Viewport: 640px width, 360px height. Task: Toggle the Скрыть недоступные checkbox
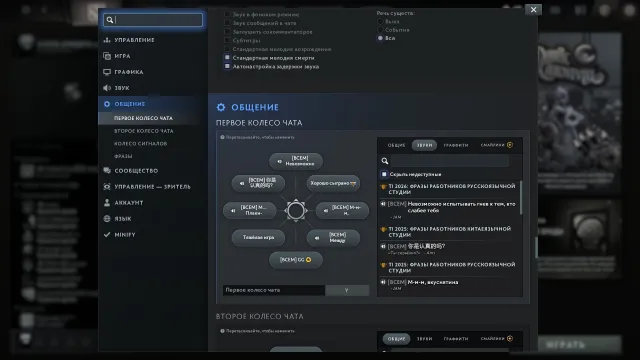point(384,174)
